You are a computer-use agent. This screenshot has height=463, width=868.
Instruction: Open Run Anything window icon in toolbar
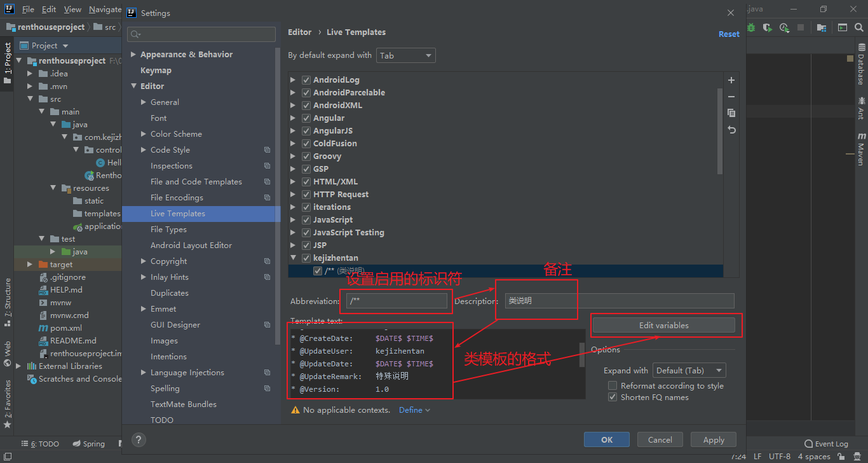tap(842, 27)
